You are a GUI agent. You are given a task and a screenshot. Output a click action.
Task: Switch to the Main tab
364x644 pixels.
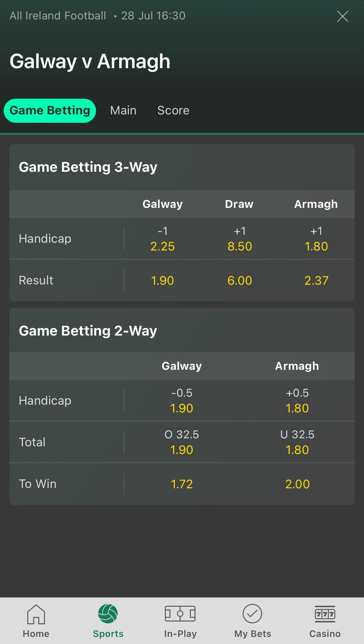click(123, 110)
